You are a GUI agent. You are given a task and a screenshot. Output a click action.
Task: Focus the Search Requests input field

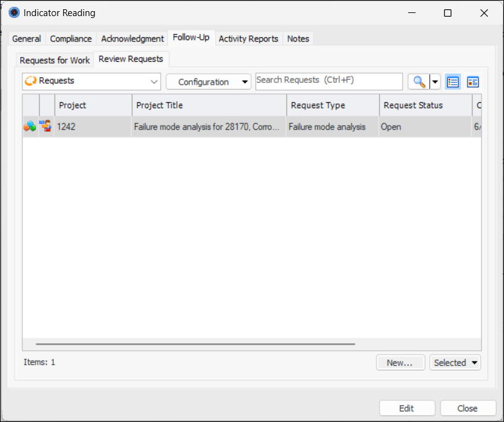pos(329,82)
